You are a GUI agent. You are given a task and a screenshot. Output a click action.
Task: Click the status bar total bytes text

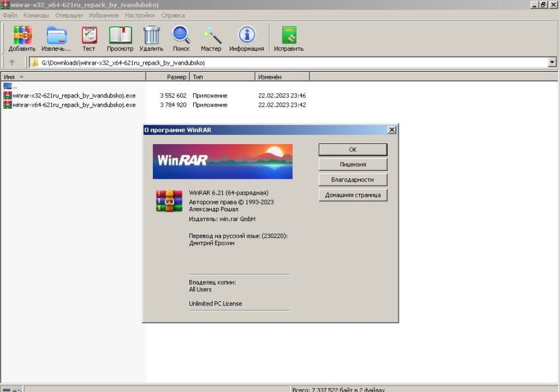339,390
